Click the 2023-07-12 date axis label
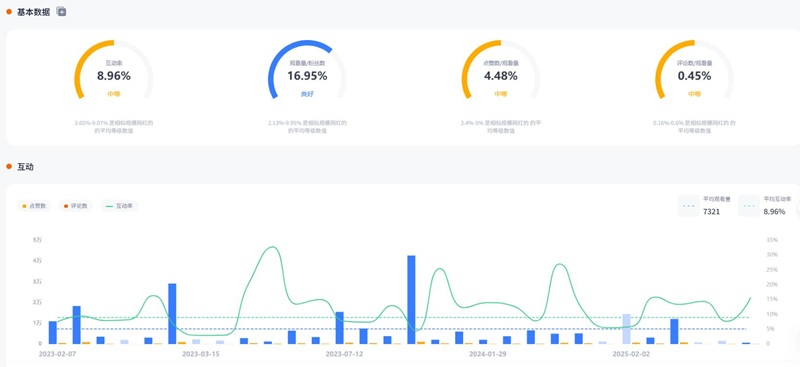 [x=344, y=353]
